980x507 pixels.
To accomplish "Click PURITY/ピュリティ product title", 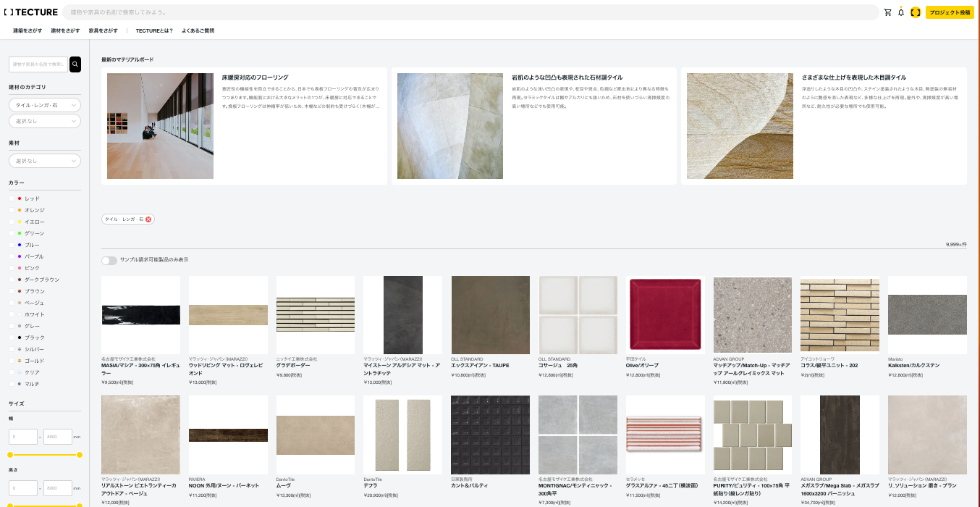I will [x=753, y=488].
